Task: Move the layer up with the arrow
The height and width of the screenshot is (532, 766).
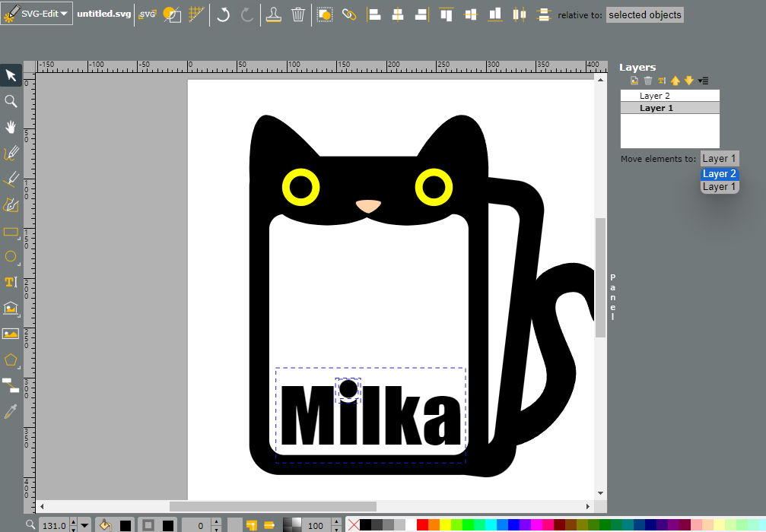Action: (x=675, y=81)
